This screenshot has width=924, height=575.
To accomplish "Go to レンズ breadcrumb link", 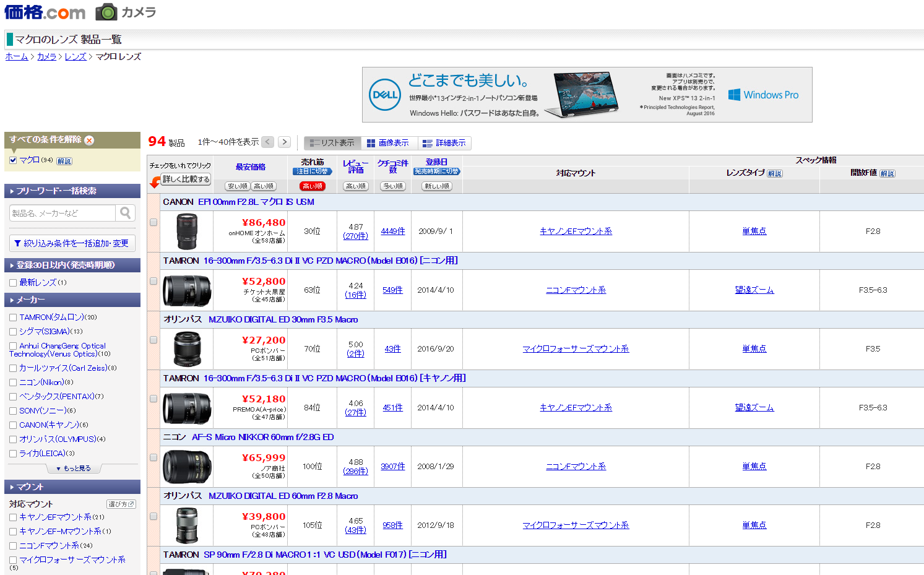I will (76, 56).
